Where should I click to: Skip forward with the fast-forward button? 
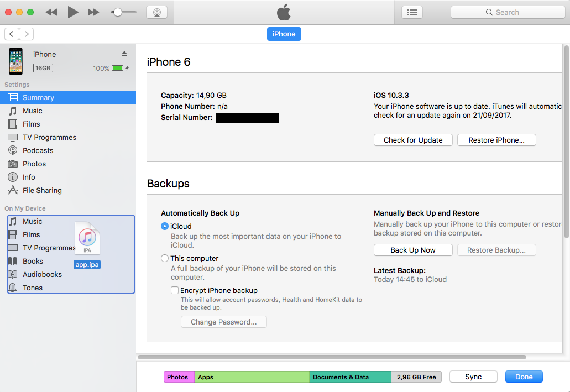[93, 12]
